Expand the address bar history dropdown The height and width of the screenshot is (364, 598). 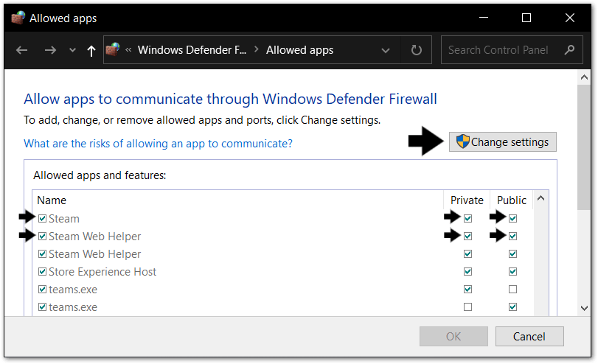pos(386,50)
